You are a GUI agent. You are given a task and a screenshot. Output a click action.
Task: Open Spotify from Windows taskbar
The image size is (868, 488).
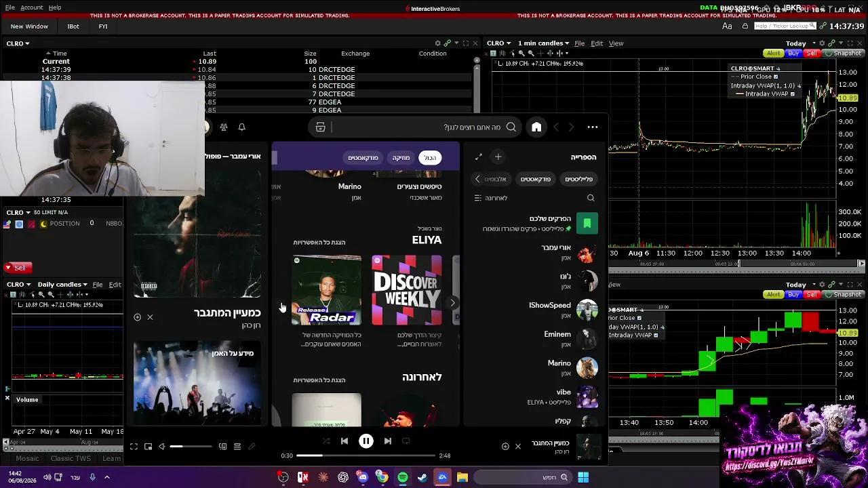point(403,477)
